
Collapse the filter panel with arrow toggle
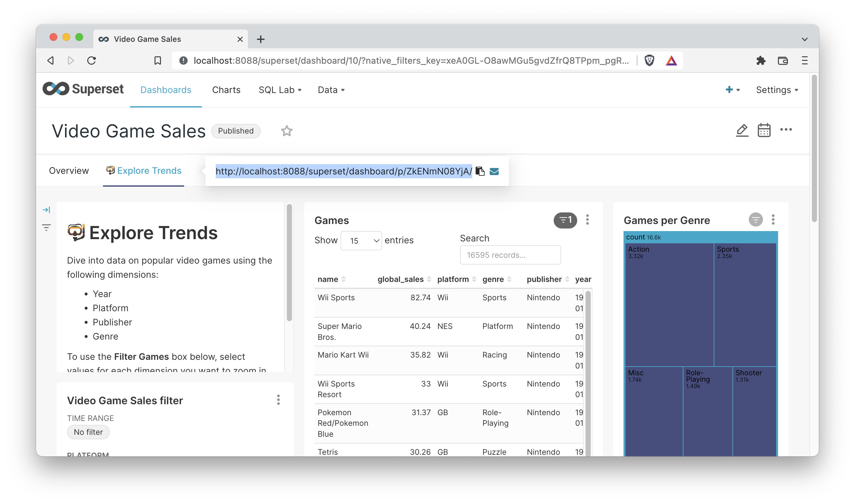[47, 210]
